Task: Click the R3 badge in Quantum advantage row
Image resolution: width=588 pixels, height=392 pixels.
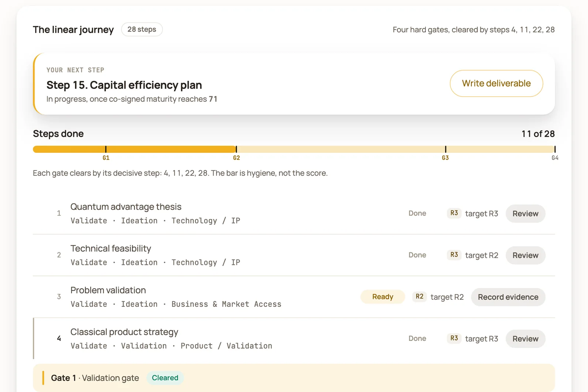Action: (x=454, y=213)
